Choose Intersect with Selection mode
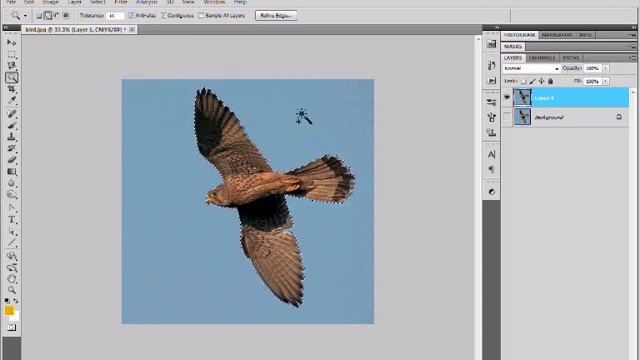 pos(66,16)
